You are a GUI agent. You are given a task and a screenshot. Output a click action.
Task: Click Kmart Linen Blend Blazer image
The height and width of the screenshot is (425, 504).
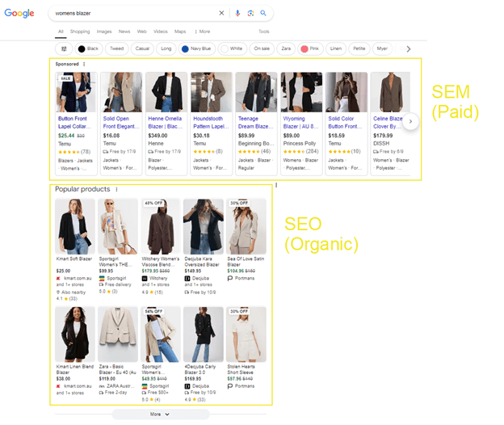75,335
